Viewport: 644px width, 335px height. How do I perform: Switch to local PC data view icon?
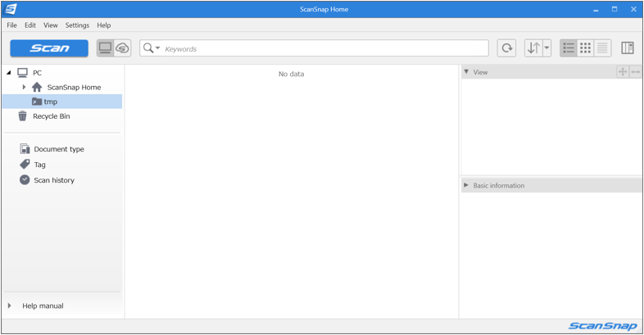point(105,48)
